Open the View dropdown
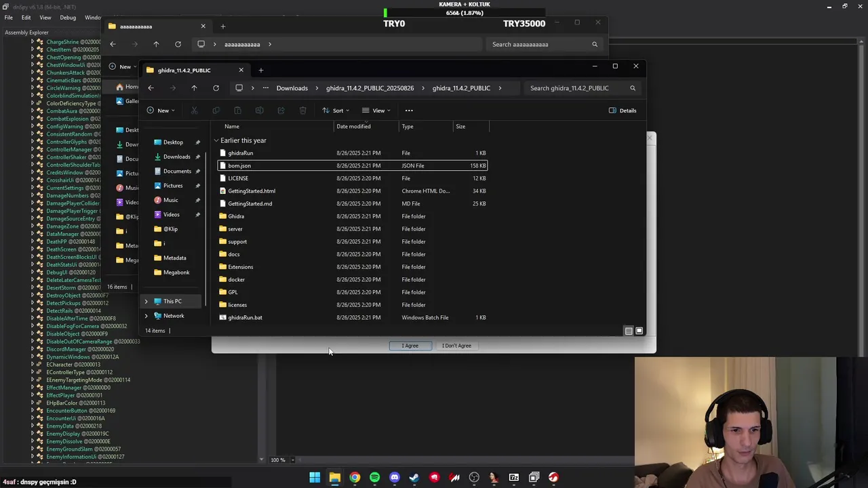Image resolution: width=868 pixels, height=488 pixels. (x=376, y=110)
